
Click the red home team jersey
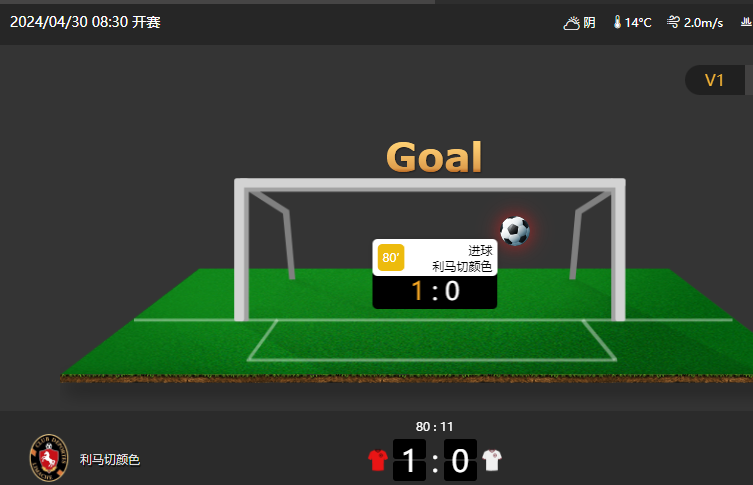tap(378, 460)
